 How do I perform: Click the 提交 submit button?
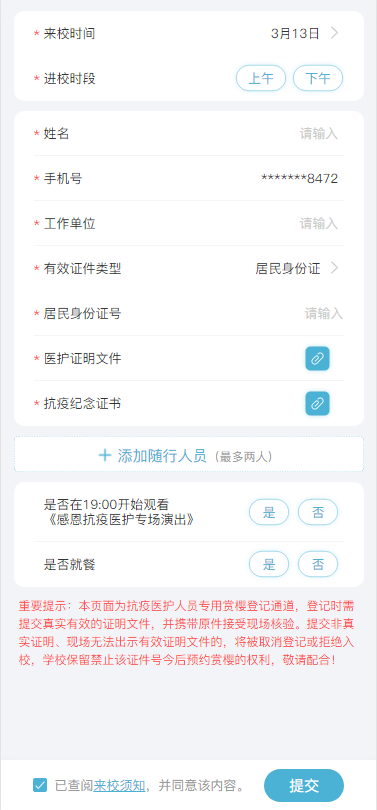click(x=304, y=786)
